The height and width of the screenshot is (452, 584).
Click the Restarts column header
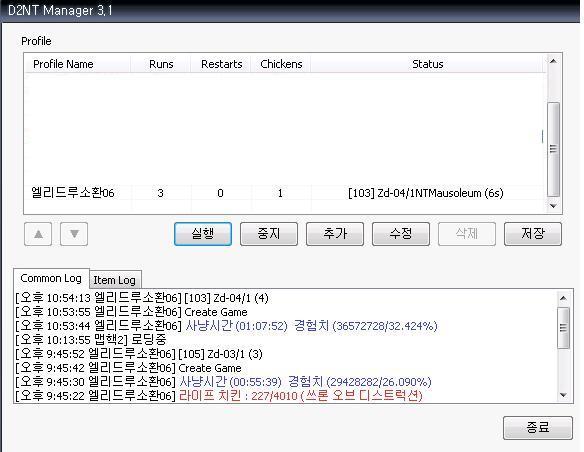pyautogui.click(x=221, y=64)
